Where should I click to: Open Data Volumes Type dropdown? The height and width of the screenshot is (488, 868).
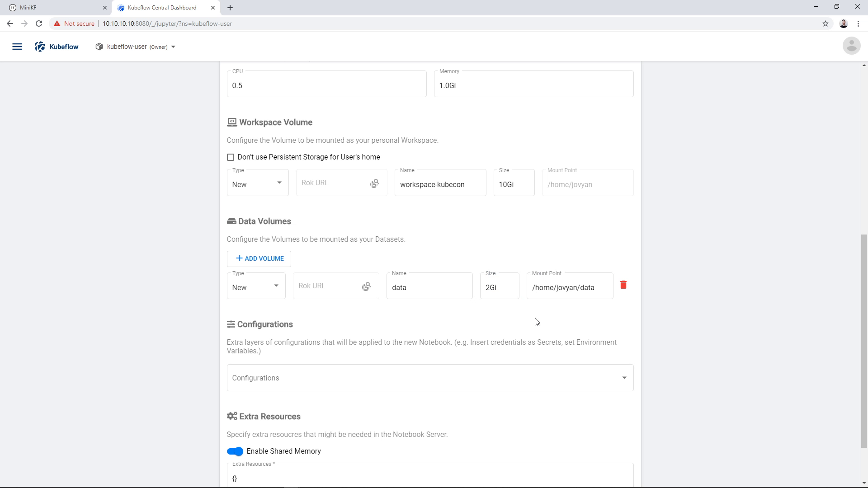coord(256,286)
